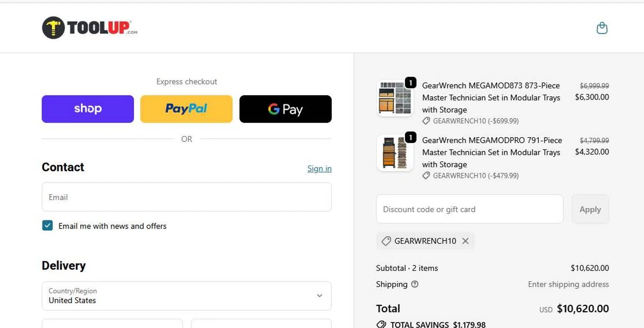Uncheck Email me with news and offers

tap(47, 226)
